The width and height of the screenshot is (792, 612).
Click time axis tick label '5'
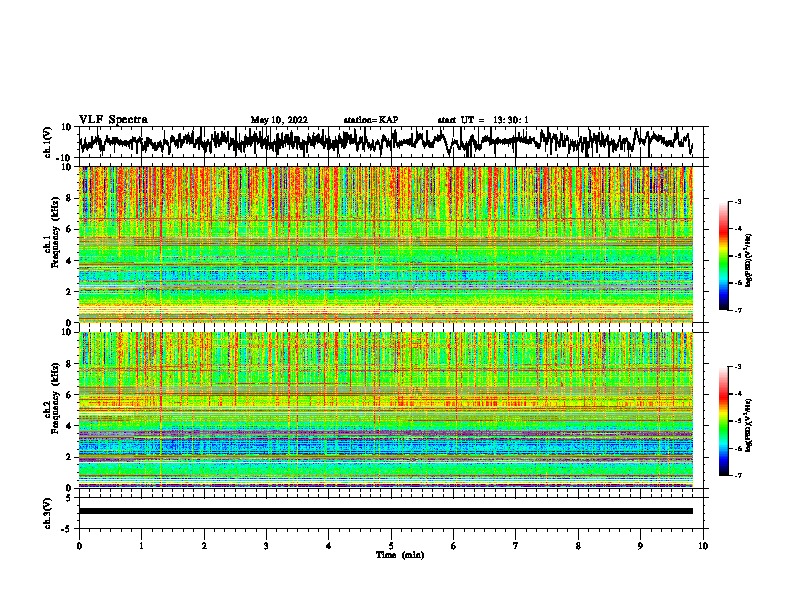tap(391, 546)
